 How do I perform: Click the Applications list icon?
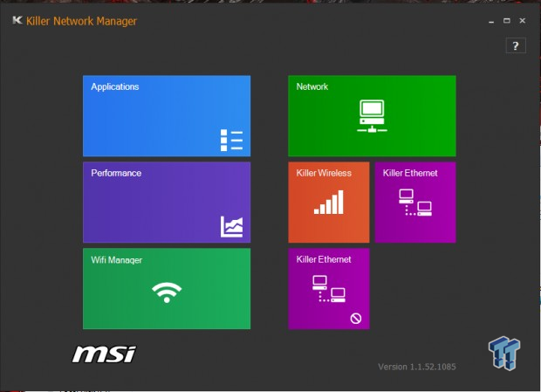click(x=231, y=140)
